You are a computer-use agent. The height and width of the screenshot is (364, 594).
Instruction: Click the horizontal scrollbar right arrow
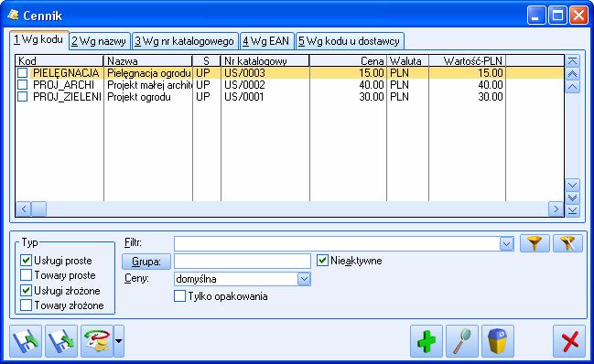pos(556,209)
